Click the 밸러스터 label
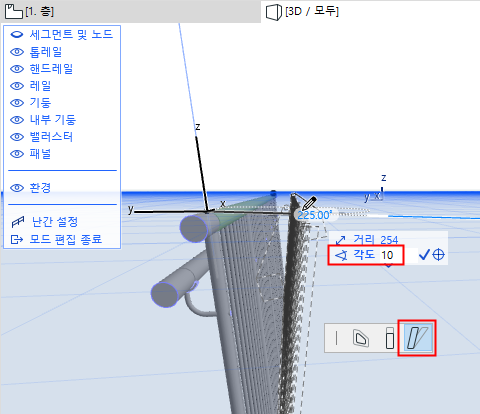 [51, 137]
